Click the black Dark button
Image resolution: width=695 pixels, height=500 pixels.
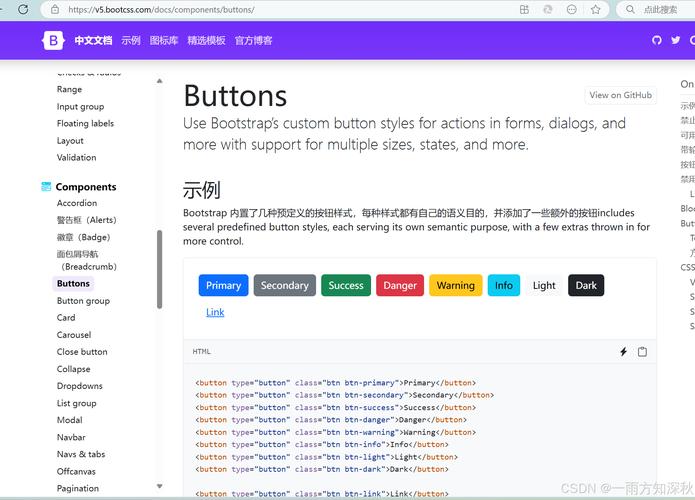click(586, 285)
